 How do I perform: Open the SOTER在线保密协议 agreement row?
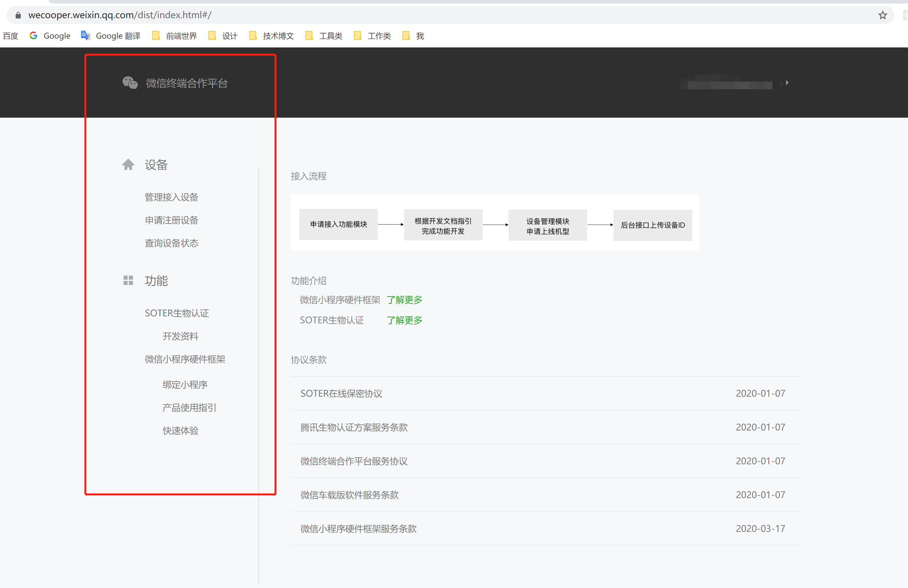coord(341,393)
